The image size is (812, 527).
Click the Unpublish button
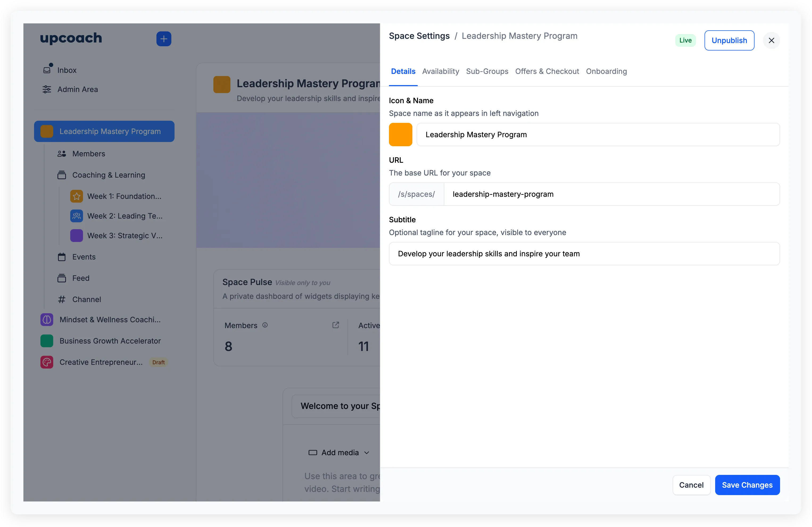(x=729, y=41)
